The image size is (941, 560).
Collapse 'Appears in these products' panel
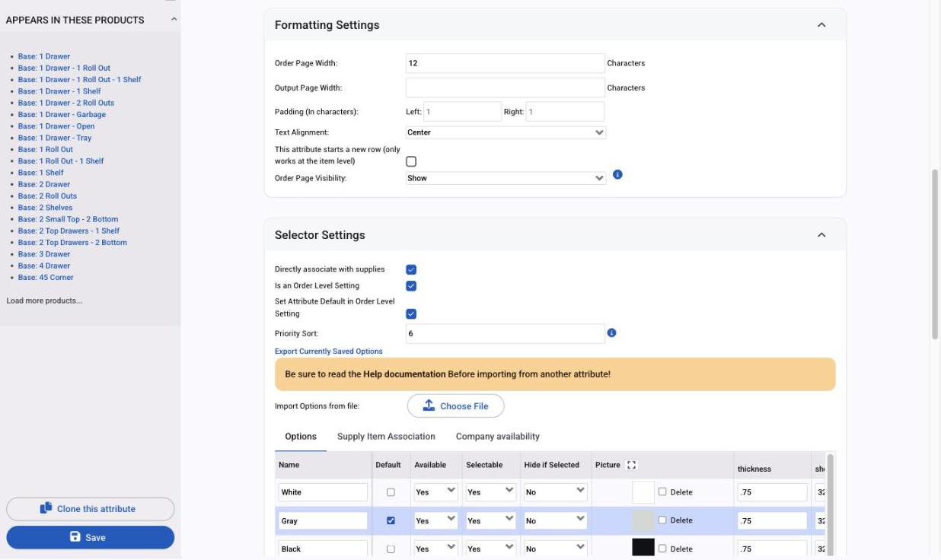tap(173, 20)
